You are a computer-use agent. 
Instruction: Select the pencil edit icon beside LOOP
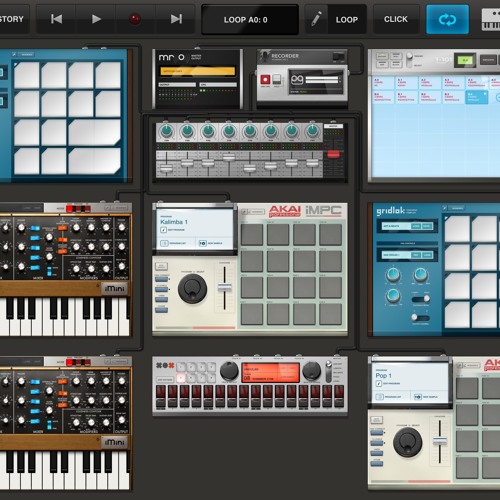(316, 19)
